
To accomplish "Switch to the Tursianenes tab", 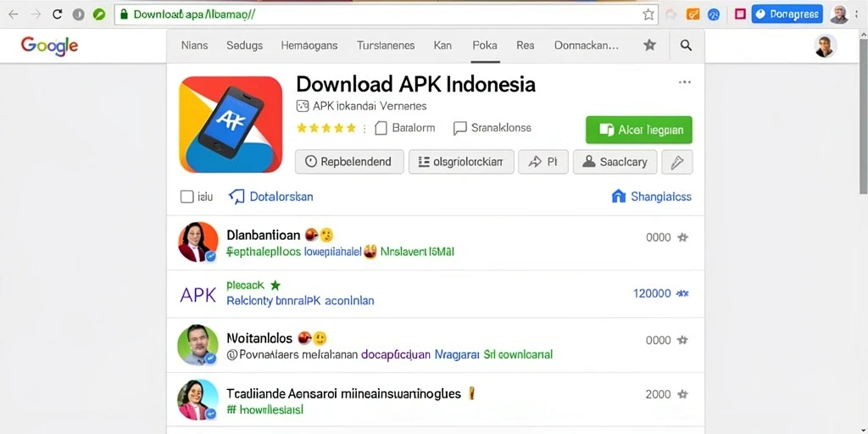I will 386,46.
